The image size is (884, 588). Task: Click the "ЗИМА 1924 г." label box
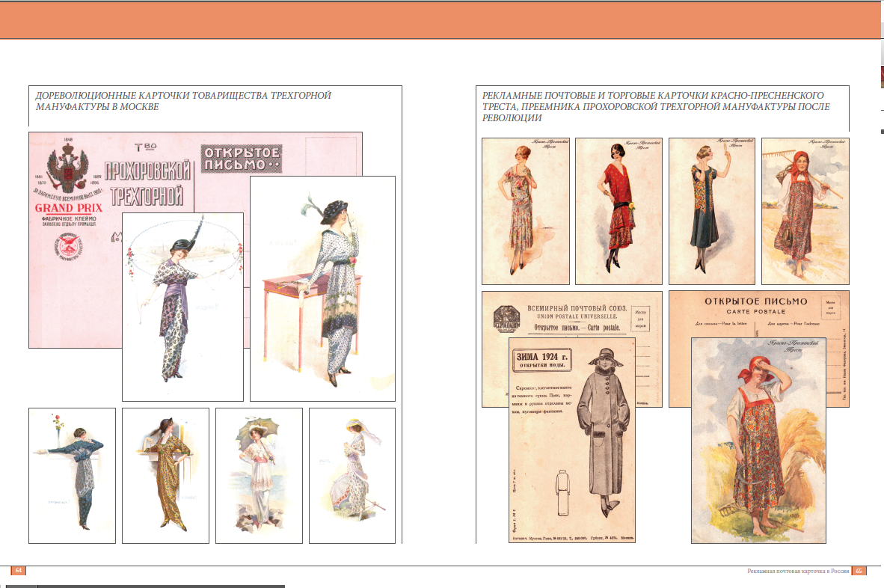coord(541,361)
